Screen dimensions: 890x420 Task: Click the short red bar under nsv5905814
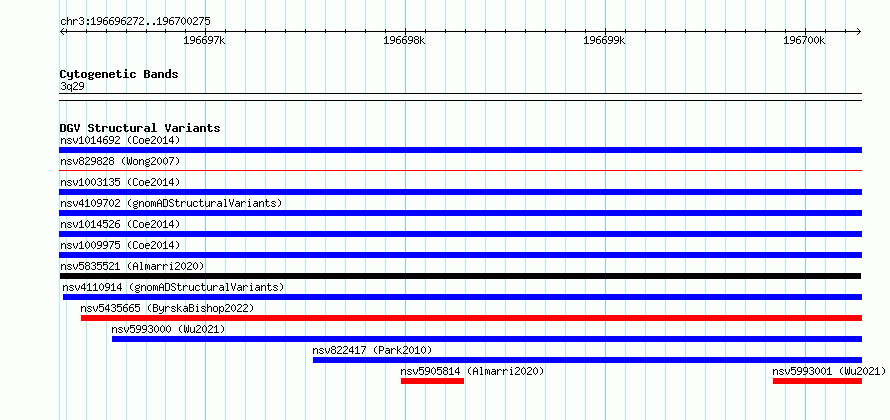[x=433, y=381]
